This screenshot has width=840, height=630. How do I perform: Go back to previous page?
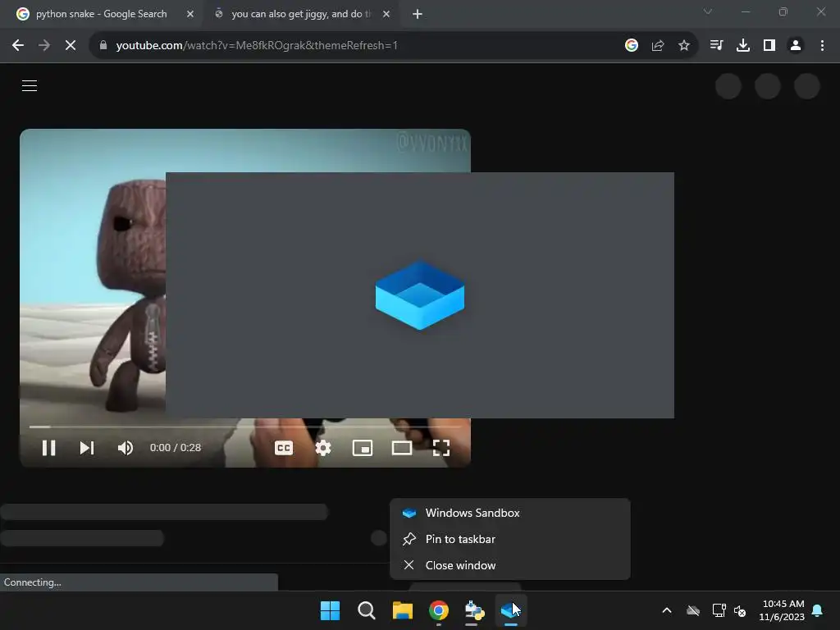[x=18, y=46]
